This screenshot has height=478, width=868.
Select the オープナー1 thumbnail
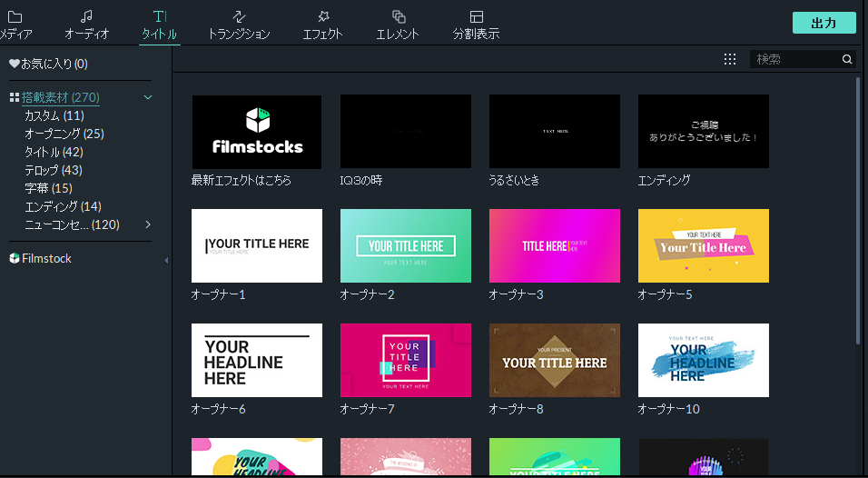(x=257, y=246)
